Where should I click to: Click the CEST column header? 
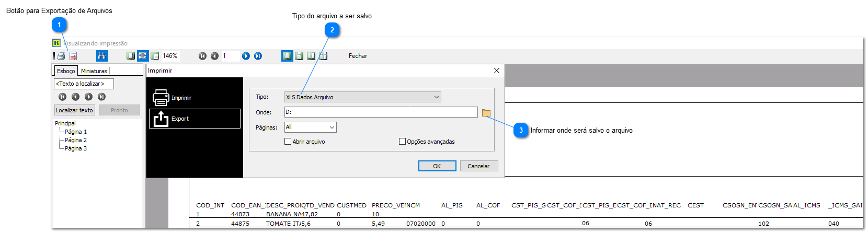pyautogui.click(x=695, y=205)
